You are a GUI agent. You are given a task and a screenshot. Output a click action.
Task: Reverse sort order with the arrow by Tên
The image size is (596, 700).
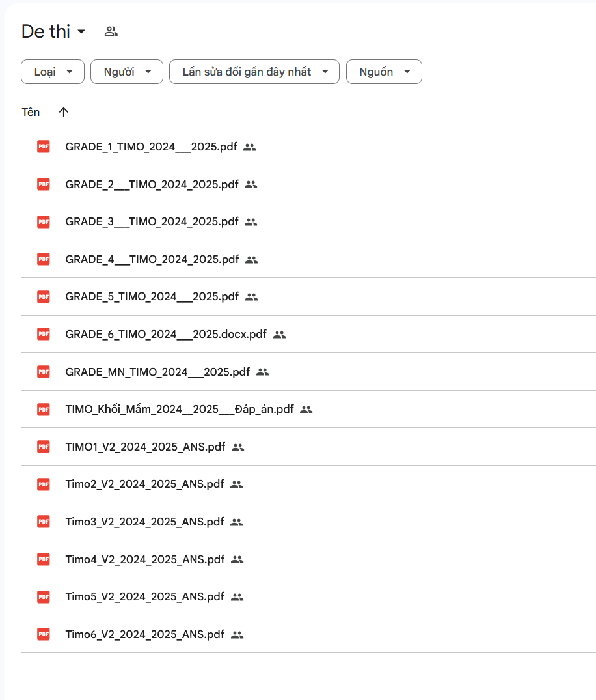pos(63,112)
